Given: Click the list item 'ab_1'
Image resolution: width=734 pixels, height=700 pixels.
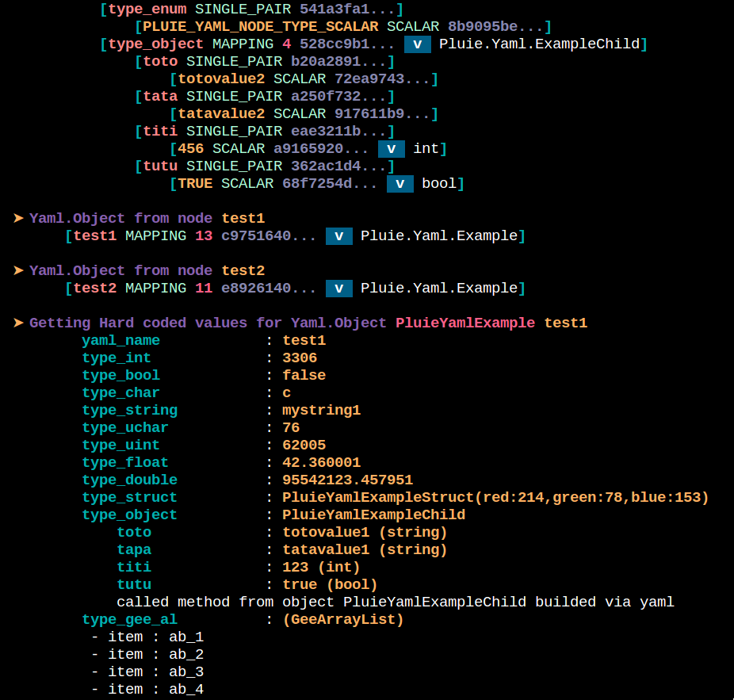Looking at the screenshot, I should (x=186, y=637).
